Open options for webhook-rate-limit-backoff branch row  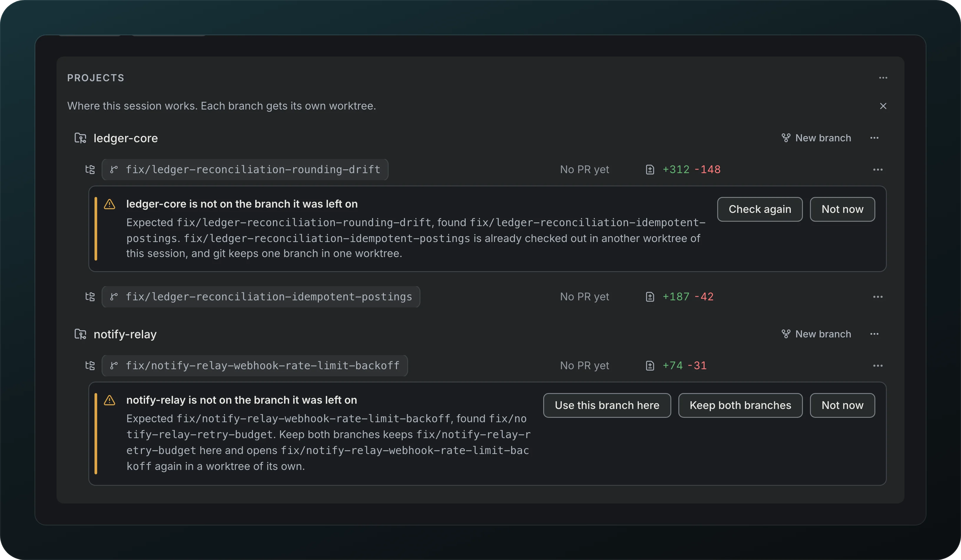pyautogui.click(x=877, y=365)
